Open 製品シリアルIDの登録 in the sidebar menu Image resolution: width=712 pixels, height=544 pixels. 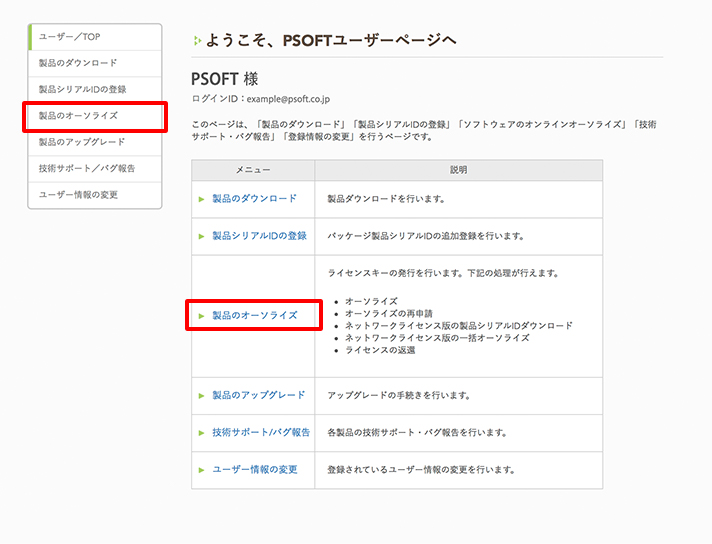95,89
